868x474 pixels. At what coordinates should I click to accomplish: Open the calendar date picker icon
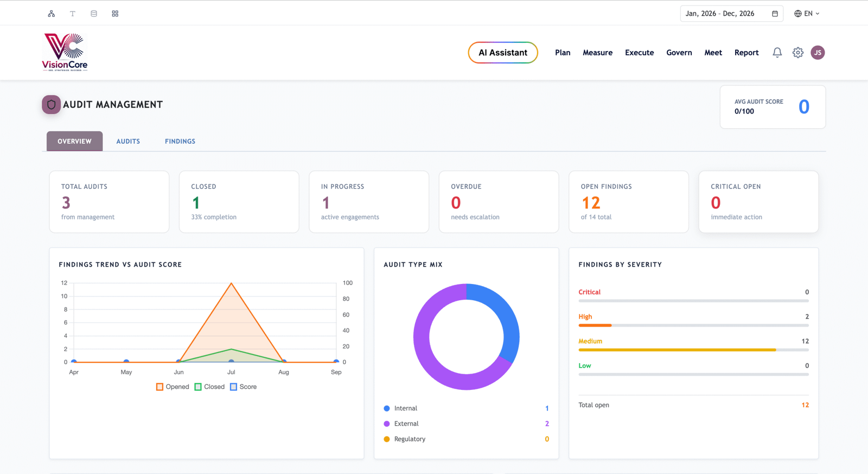click(775, 14)
